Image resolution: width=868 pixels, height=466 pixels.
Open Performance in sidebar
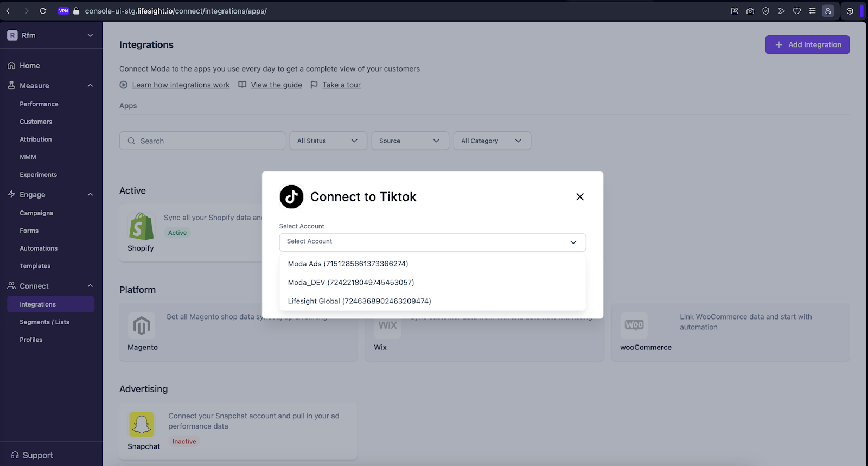point(39,104)
